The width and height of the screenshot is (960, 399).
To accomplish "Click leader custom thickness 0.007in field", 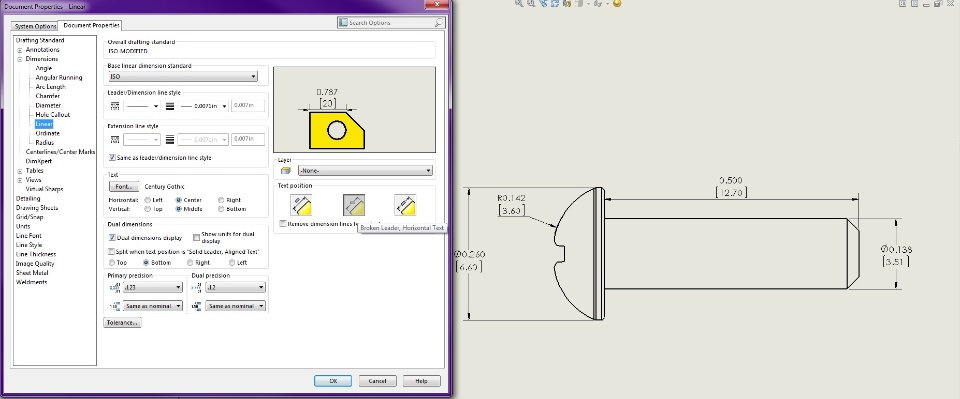I will [x=248, y=106].
